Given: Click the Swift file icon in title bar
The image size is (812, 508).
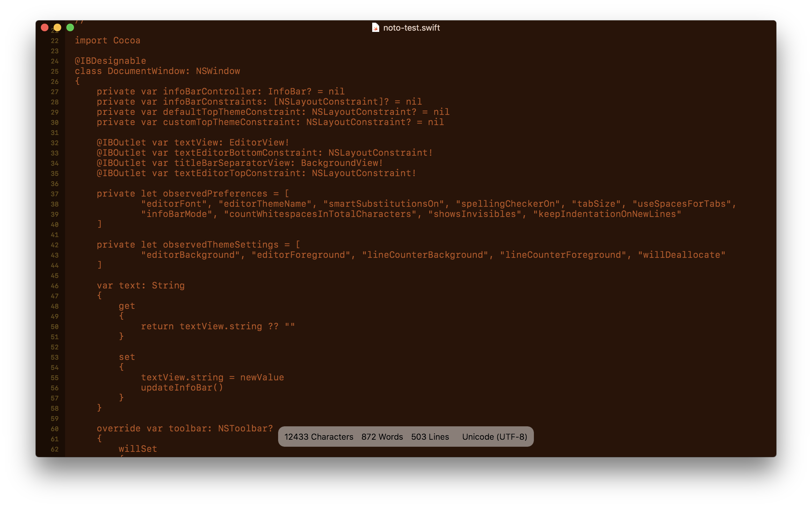Looking at the screenshot, I should click(x=375, y=27).
